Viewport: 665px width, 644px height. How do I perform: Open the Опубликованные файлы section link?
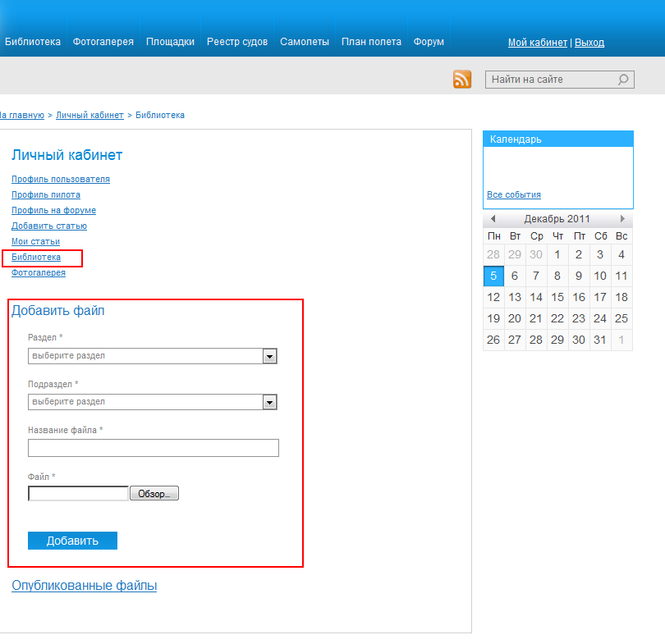click(84, 586)
